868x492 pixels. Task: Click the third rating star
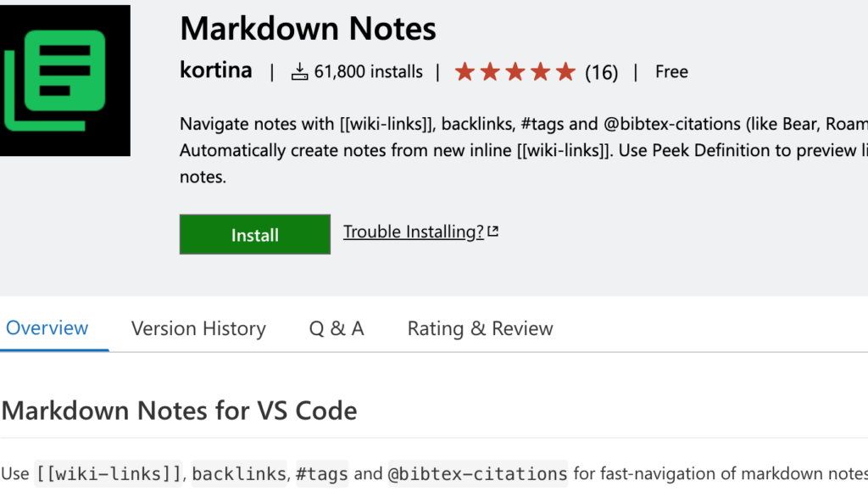coord(515,72)
